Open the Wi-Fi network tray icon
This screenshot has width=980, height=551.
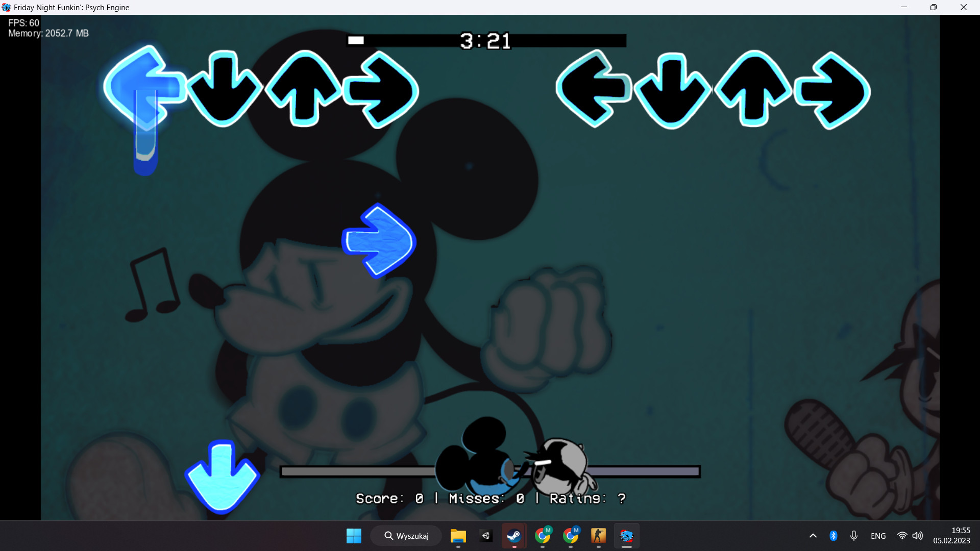pyautogui.click(x=902, y=536)
